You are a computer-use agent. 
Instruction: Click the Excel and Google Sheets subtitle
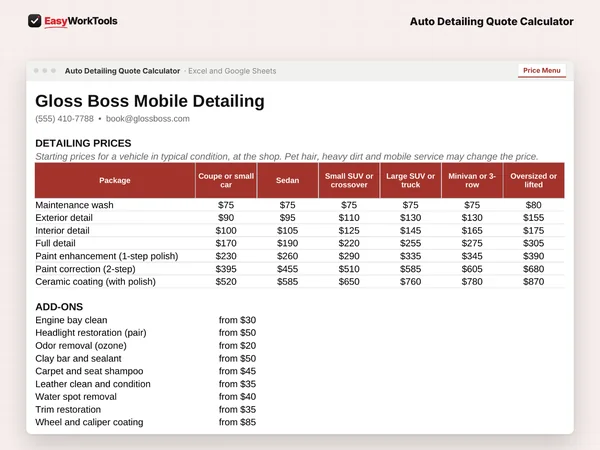point(232,71)
